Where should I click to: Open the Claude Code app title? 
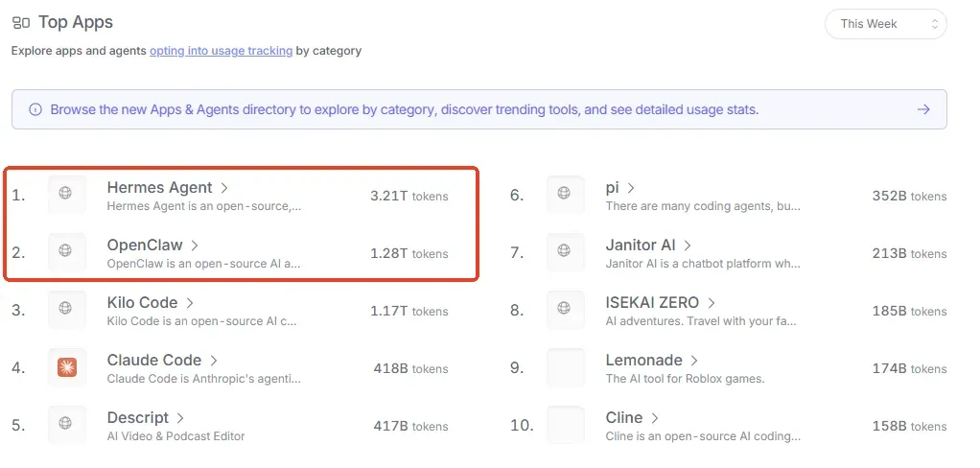click(154, 360)
